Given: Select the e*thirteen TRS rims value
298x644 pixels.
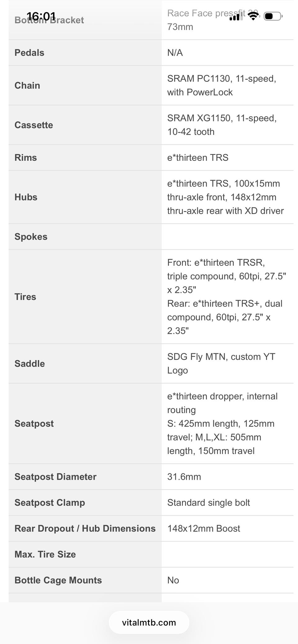Looking at the screenshot, I should click(198, 157).
